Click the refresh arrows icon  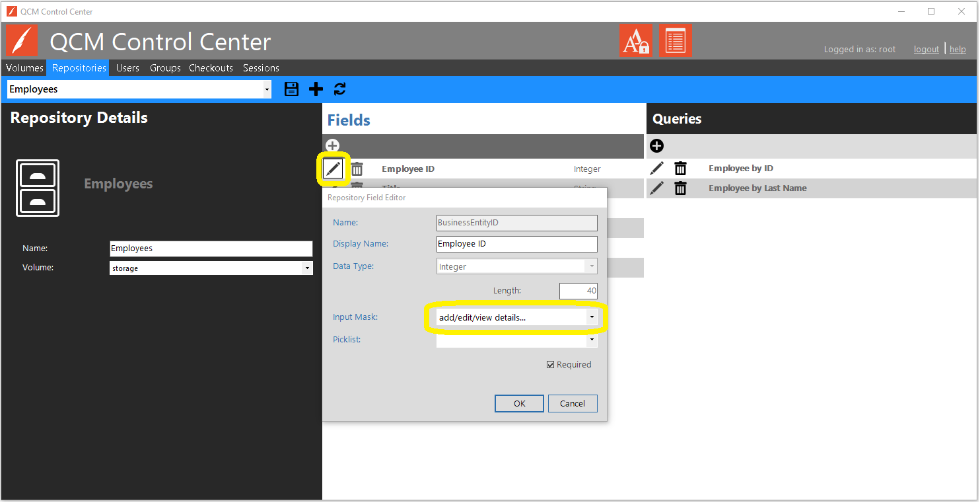(x=339, y=89)
